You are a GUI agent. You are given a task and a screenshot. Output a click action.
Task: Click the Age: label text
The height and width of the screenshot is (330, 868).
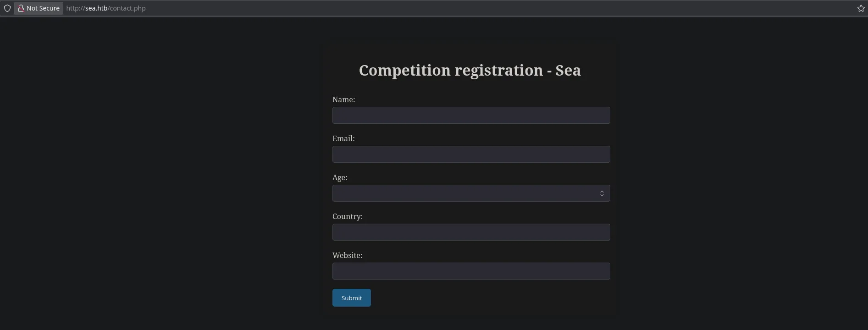click(340, 177)
